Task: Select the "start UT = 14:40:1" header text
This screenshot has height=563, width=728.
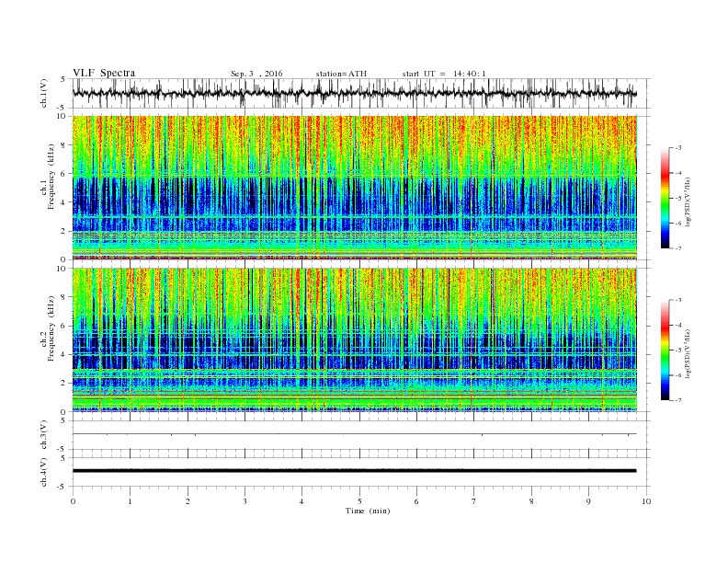Action: tap(444, 74)
